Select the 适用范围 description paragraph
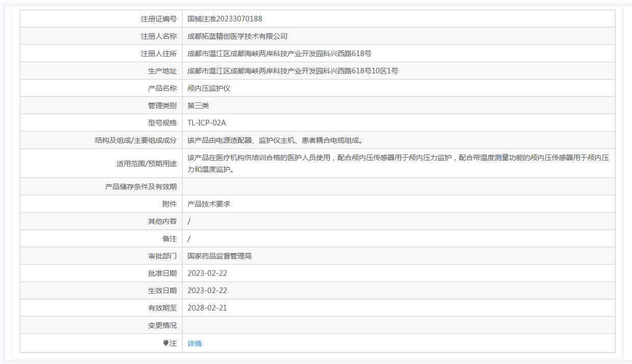This screenshot has height=364, width=632. (x=398, y=164)
